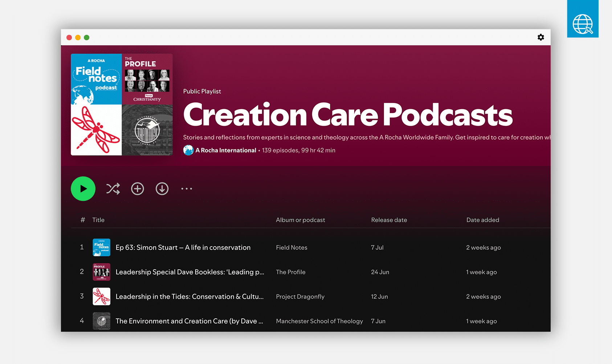Image resolution: width=612 pixels, height=364 pixels.
Task: Open the Field Notes podcast link
Action: click(291, 248)
